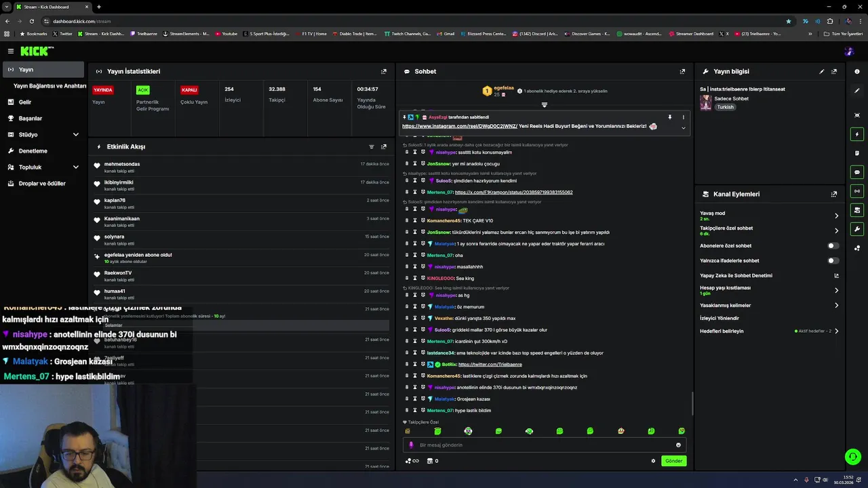Open Hesap yaşı kısıtlaması arrow
Screen dimensions: 868x488
(836, 290)
